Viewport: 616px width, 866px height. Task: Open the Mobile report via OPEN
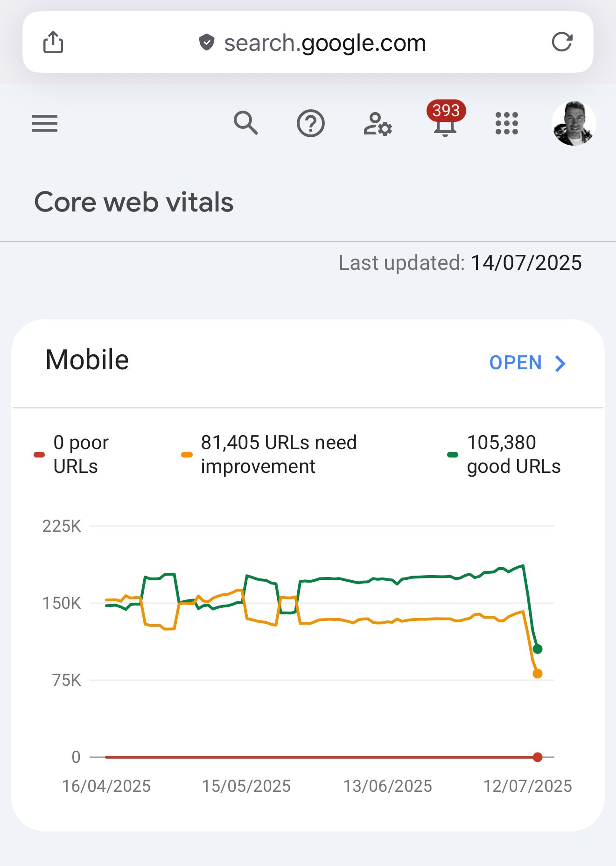[x=516, y=363]
